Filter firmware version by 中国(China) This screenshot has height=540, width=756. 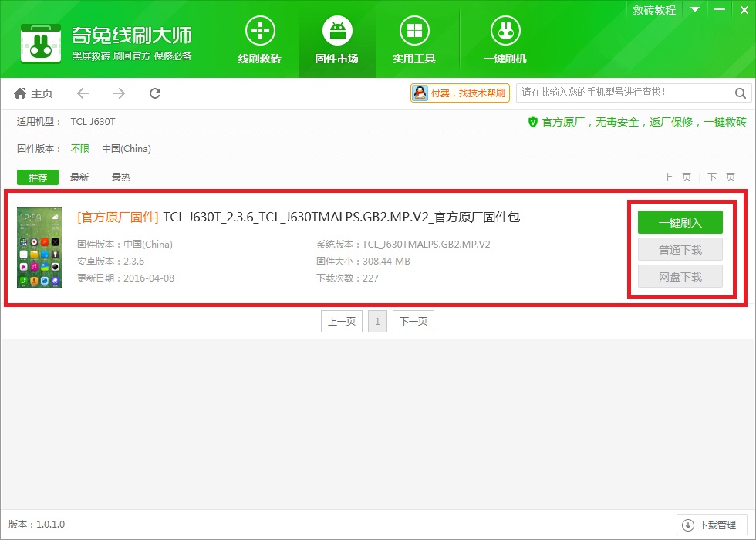127,149
